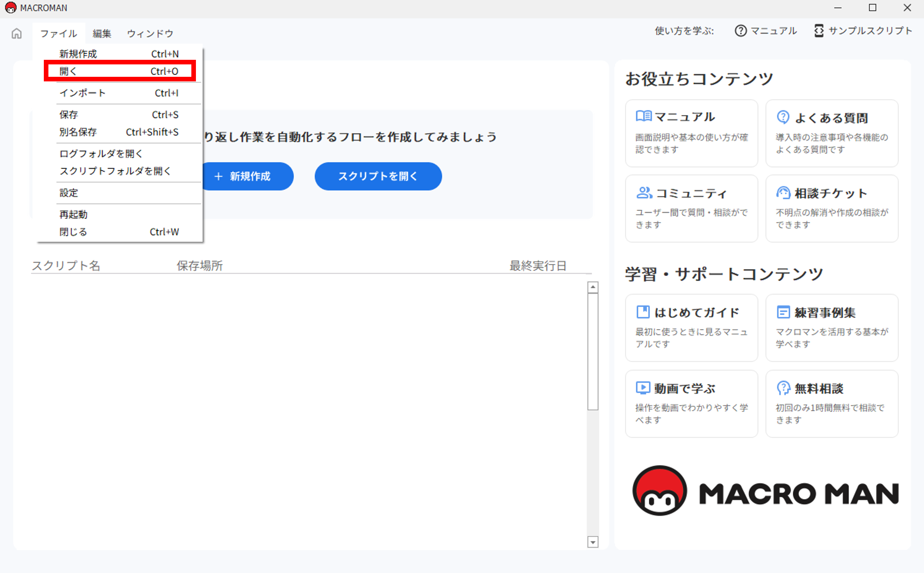This screenshot has width=924, height=573.
Task: Click the スクリプト名 column header
Action: point(66,265)
